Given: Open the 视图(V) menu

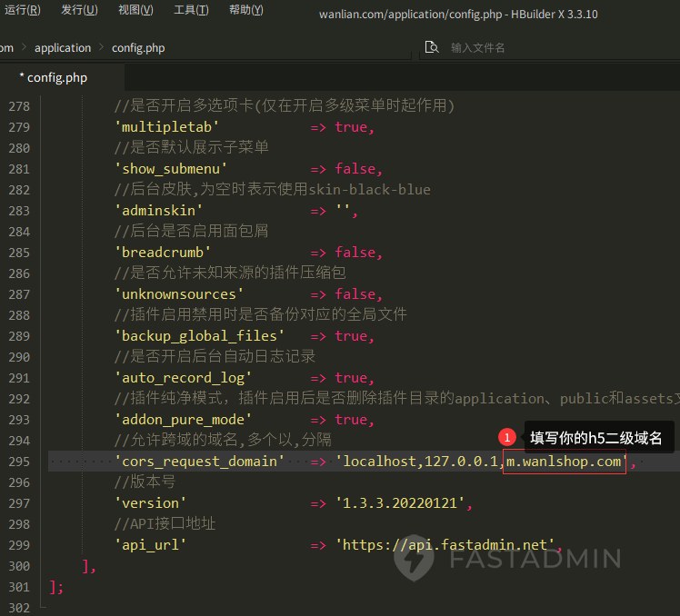Looking at the screenshot, I should coord(135,9).
